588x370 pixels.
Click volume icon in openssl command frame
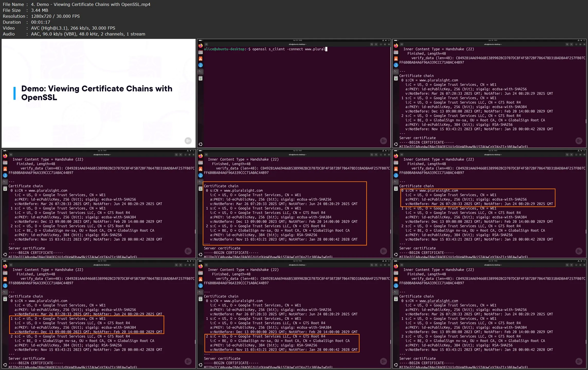click(x=386, y=40)
